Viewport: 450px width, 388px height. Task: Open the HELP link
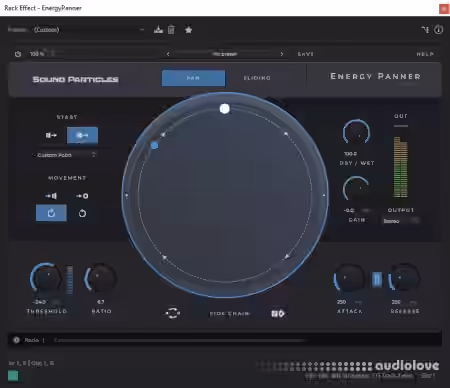click(x=425, y=54)
